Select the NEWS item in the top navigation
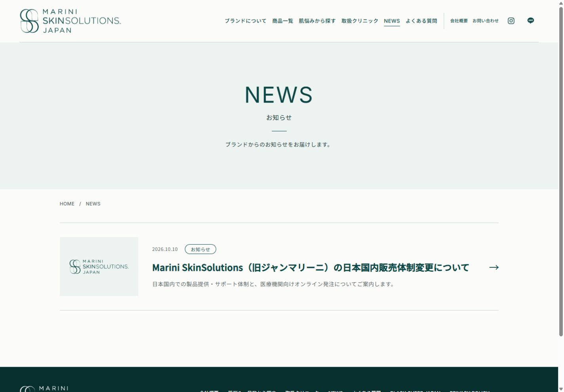This screenshot has height=392, width=564. [x=392, y=21]
